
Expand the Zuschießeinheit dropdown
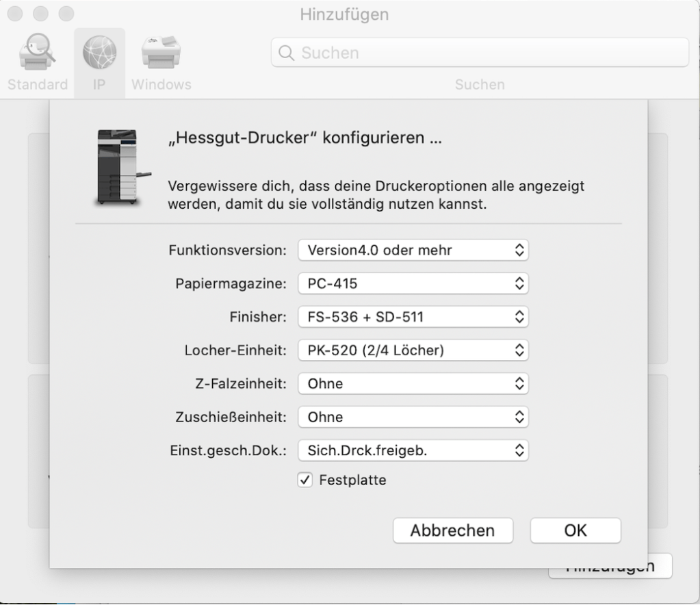tap(413, 417)
